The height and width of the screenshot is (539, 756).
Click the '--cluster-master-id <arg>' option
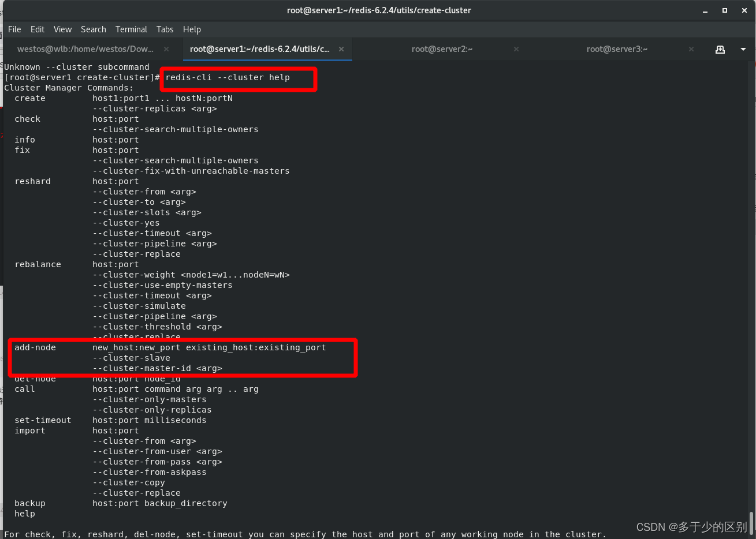pos(157,368)
